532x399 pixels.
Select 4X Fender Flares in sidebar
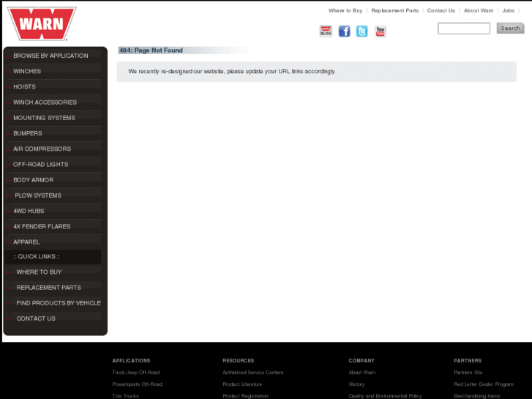(x=42, y=226)
